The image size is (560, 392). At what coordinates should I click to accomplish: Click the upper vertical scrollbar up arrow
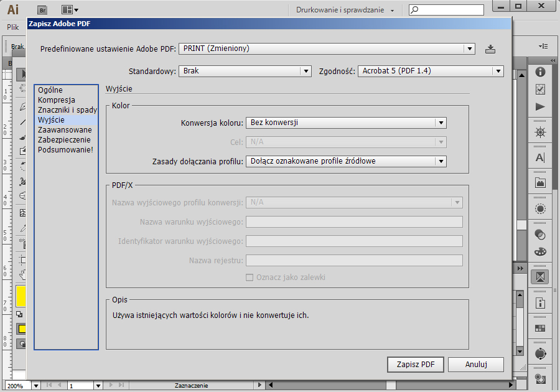tap(522, 75)
